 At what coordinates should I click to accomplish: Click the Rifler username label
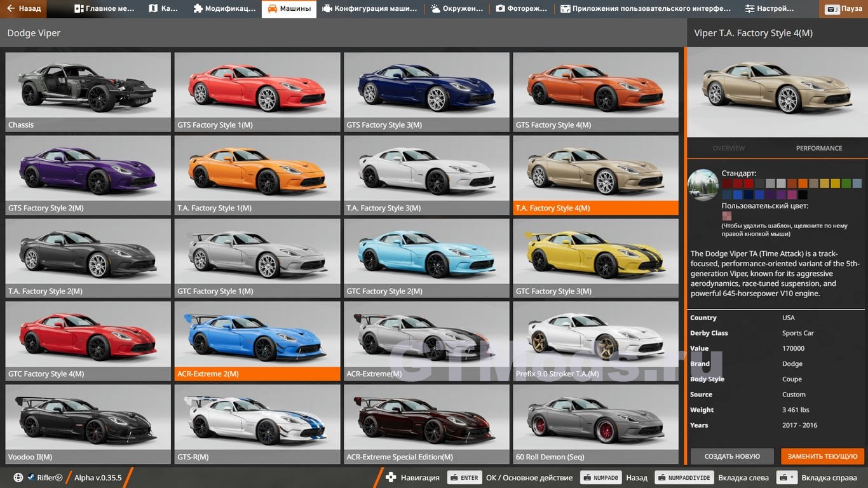(x=50, y=478)
